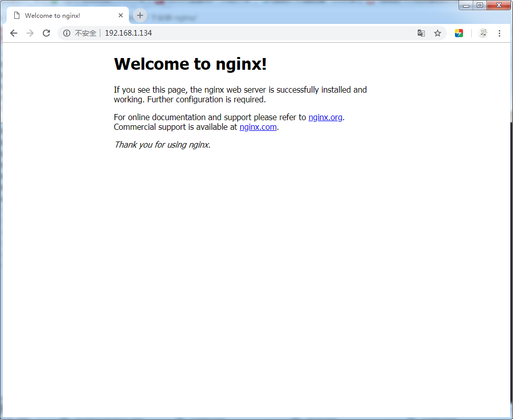This screenshot has height=420, width=513.
Task: Expand the Chrome three-dot menu
Action: (x=499, y=33)
